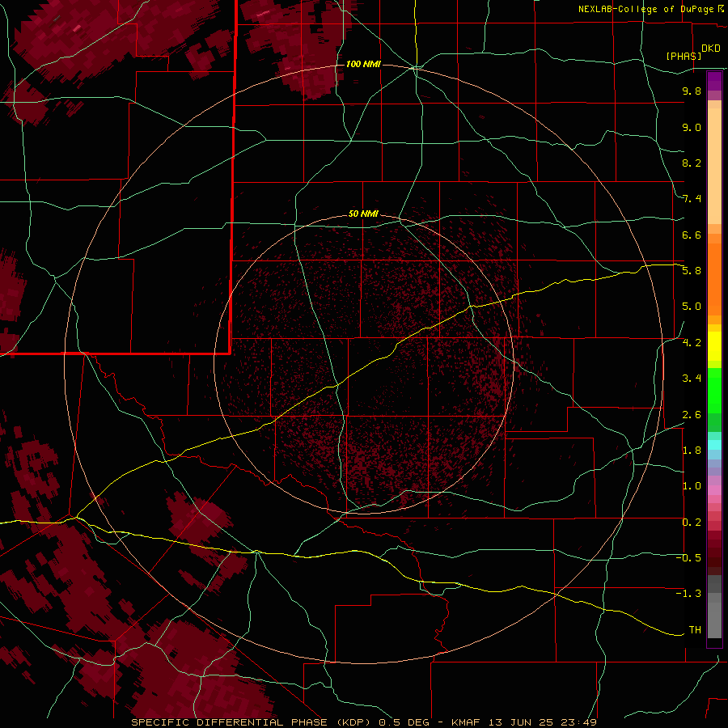The image size is (728, 728).
Task: Pick the gray band at scale bottom
Action: coord(714,607)
